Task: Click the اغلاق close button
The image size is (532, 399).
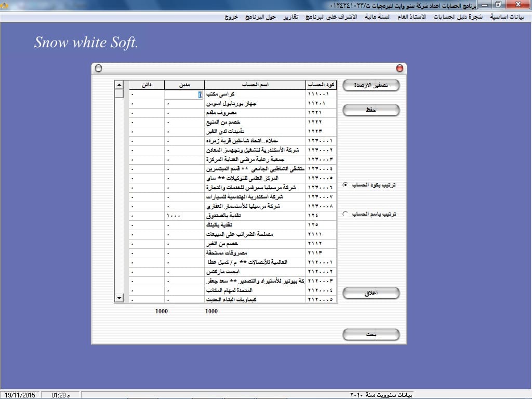Action: (x=371, y=293)
